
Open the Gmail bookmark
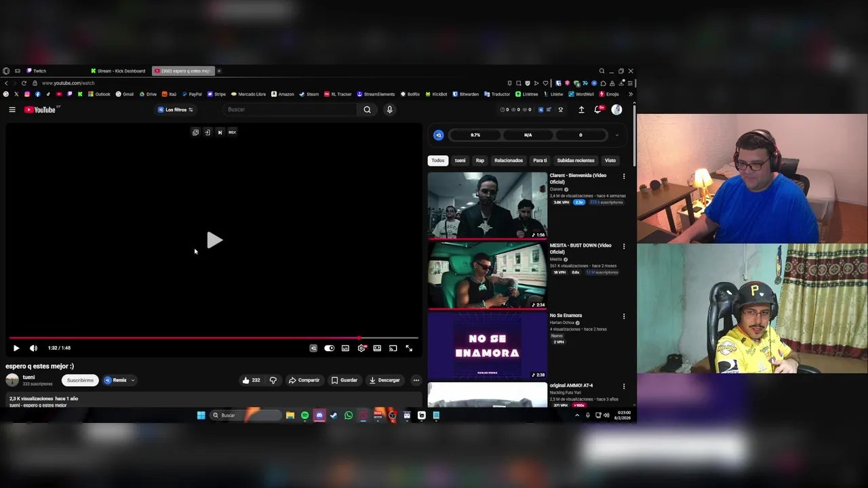coord(125,94)
